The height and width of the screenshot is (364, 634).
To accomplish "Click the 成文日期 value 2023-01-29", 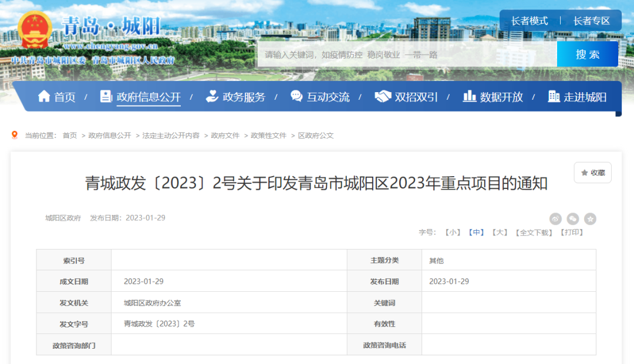I will [144, 281].
